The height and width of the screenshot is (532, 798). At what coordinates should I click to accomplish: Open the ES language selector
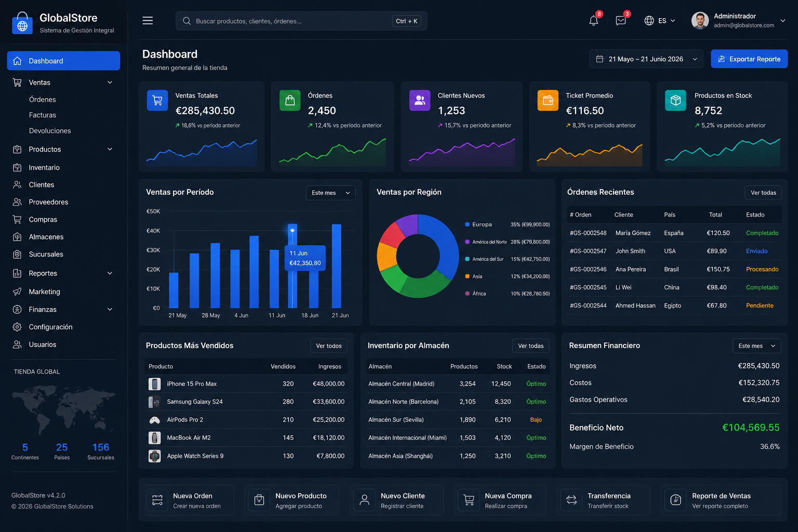click(660, 21)
